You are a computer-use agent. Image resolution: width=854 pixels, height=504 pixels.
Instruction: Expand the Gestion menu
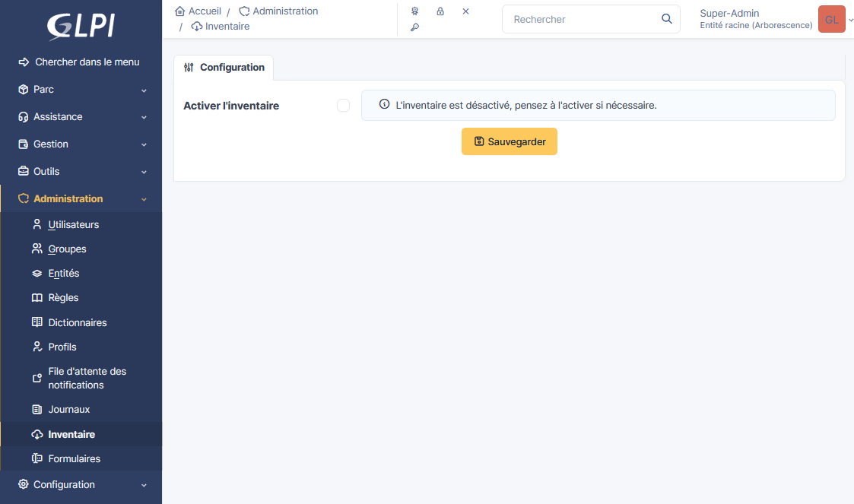point(81,144)
